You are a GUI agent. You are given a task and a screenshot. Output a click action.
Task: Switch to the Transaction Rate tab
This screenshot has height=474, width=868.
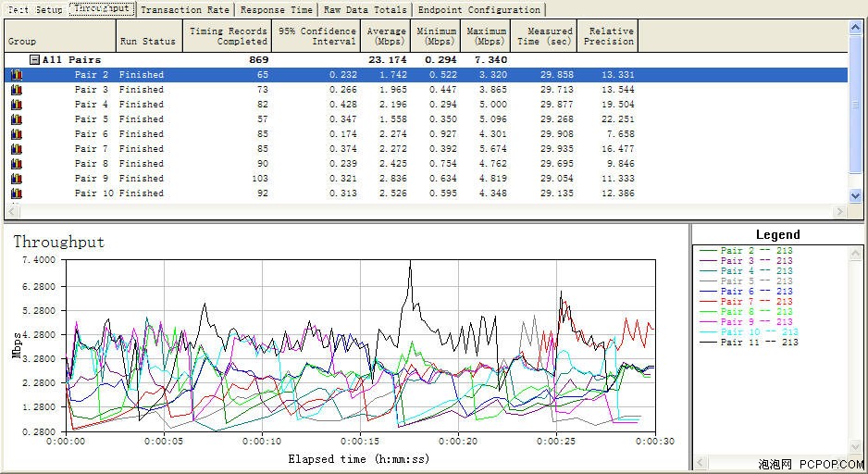click(x=185, y=10)
